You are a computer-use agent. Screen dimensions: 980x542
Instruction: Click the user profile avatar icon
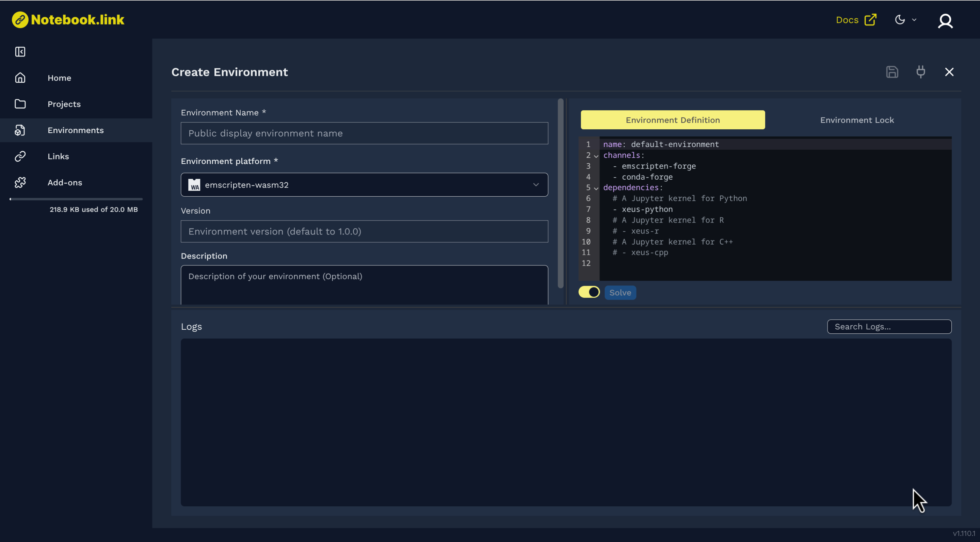coord(946,21)
